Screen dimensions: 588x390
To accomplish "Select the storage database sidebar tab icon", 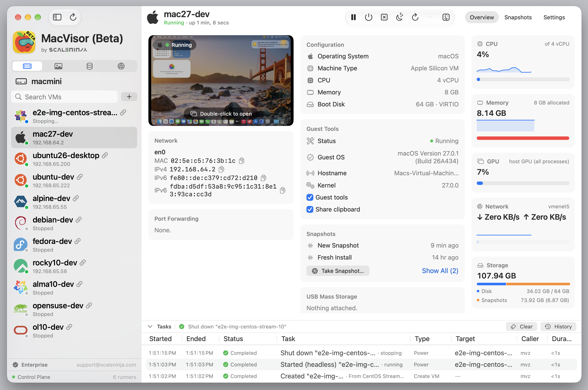I will [90, 66].
